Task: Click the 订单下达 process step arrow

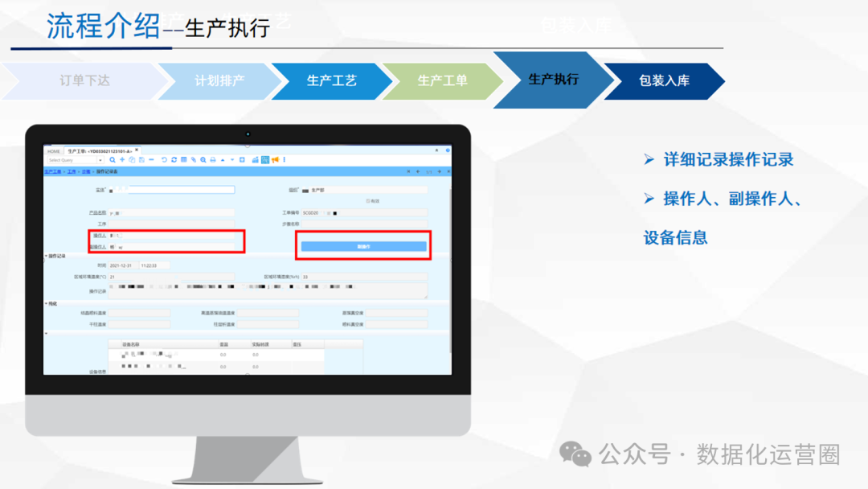Action: [84, 81]
